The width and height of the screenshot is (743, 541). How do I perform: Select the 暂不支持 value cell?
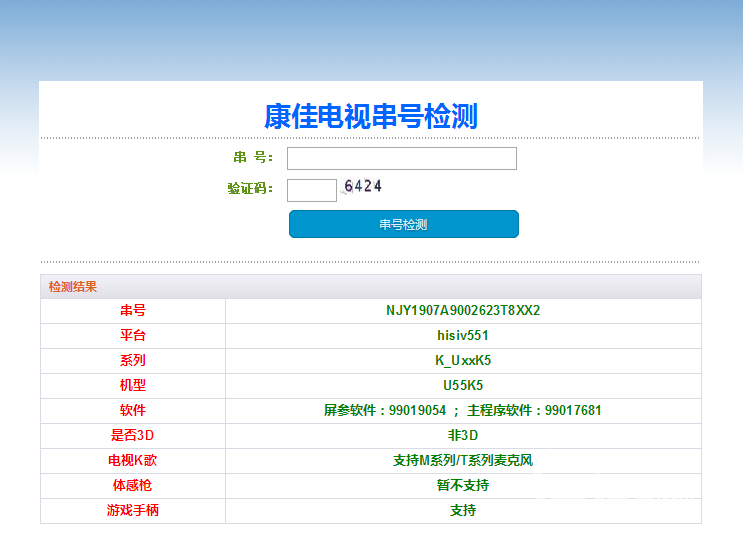click(x=463, y=485)
